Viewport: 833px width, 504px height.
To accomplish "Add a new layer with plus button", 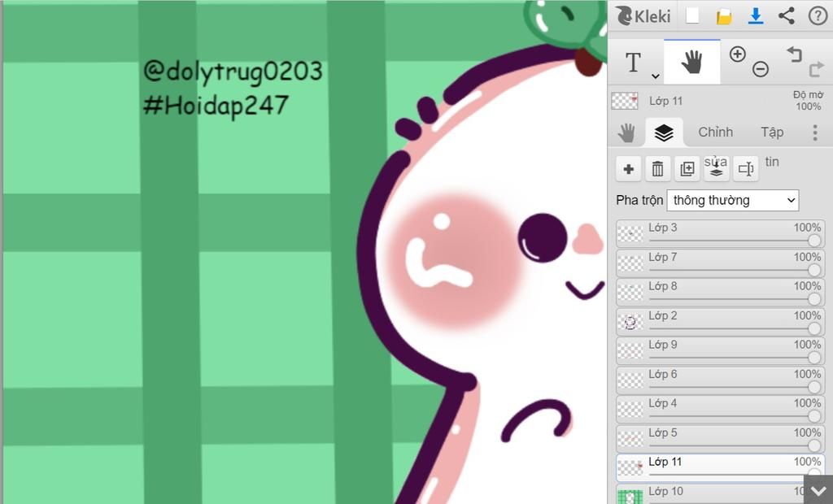I will [629, 169].
